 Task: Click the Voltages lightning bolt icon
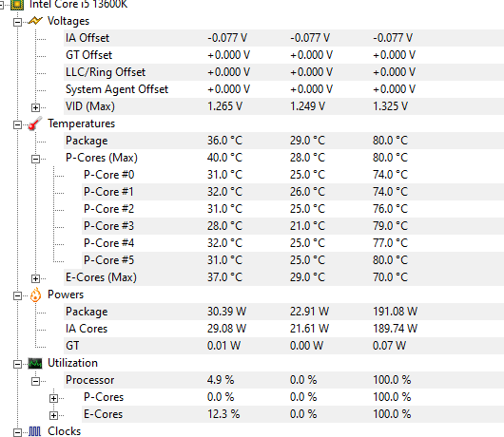point(35,21)
